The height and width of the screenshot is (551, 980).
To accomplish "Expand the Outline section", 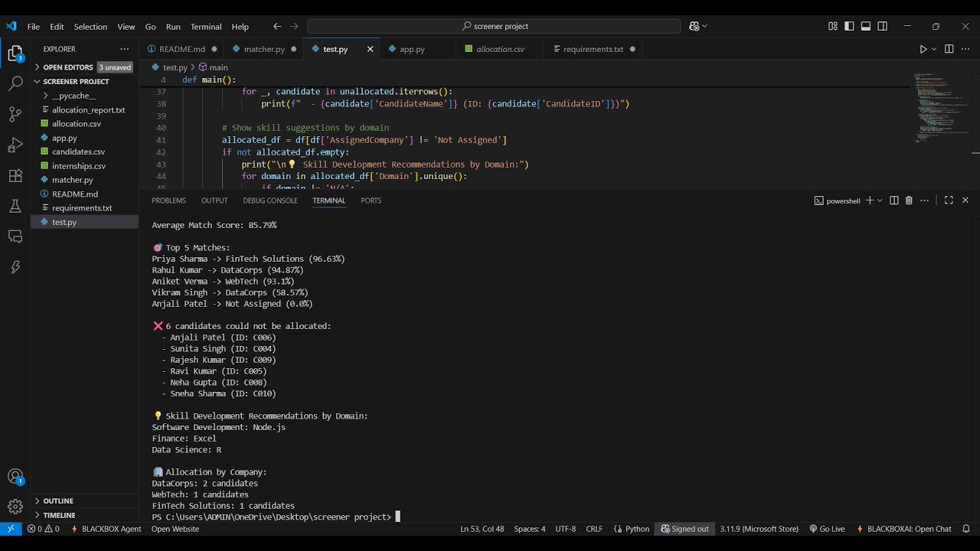I will [58, 501].
